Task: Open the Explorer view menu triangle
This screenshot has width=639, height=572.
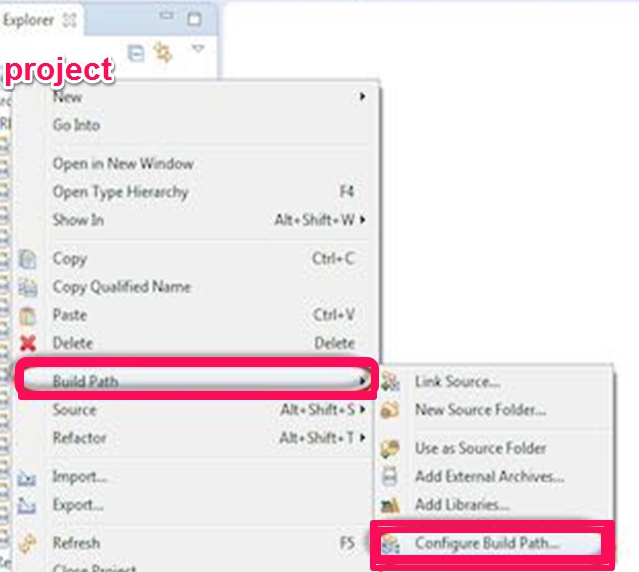Action: click(x=198, y=49)
